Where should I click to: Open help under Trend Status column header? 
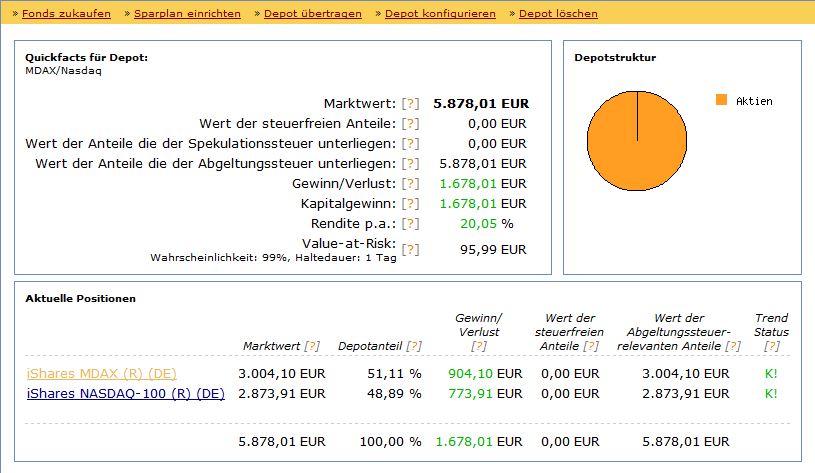772,346
